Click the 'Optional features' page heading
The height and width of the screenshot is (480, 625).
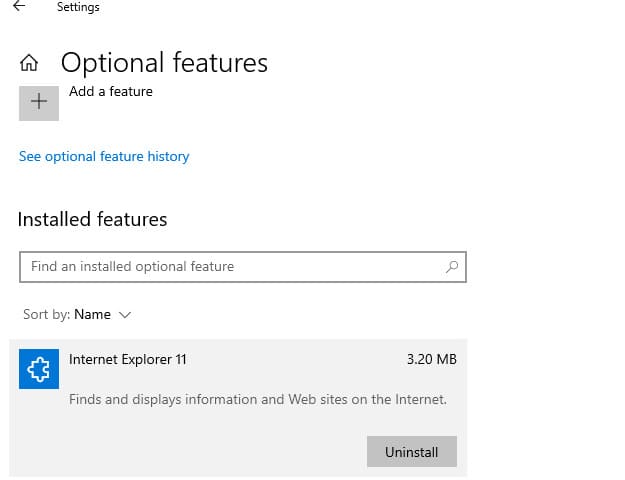[x=164, y=63]
